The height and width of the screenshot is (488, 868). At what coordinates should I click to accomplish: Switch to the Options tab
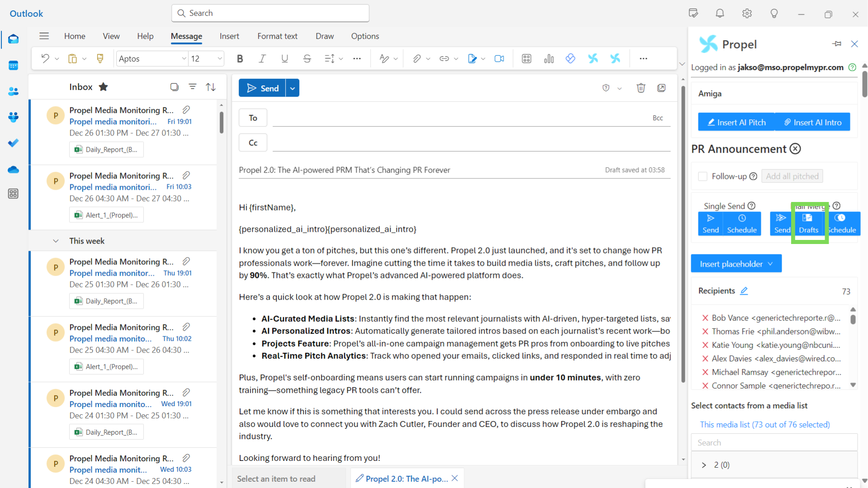pos(365,36)
